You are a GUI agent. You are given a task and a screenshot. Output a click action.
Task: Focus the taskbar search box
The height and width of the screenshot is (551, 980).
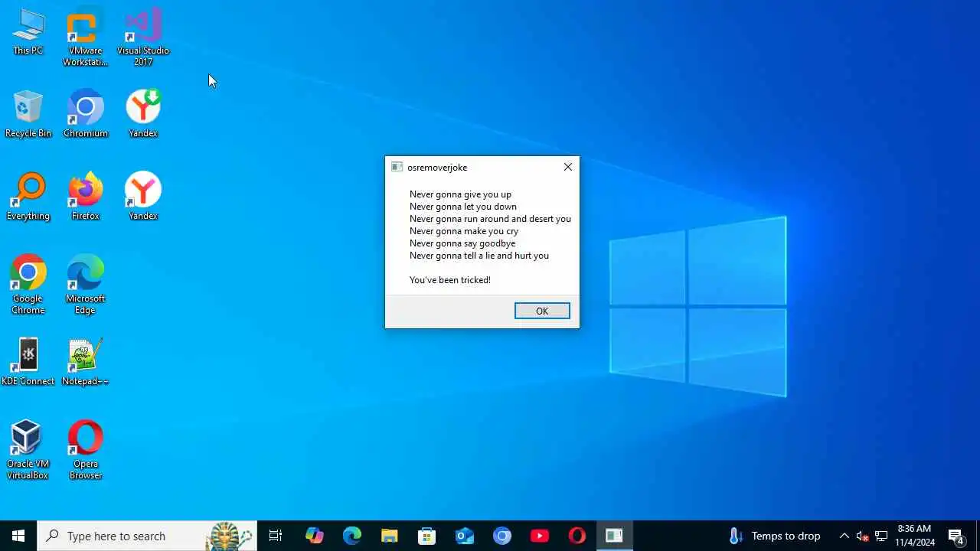(147, 536)
